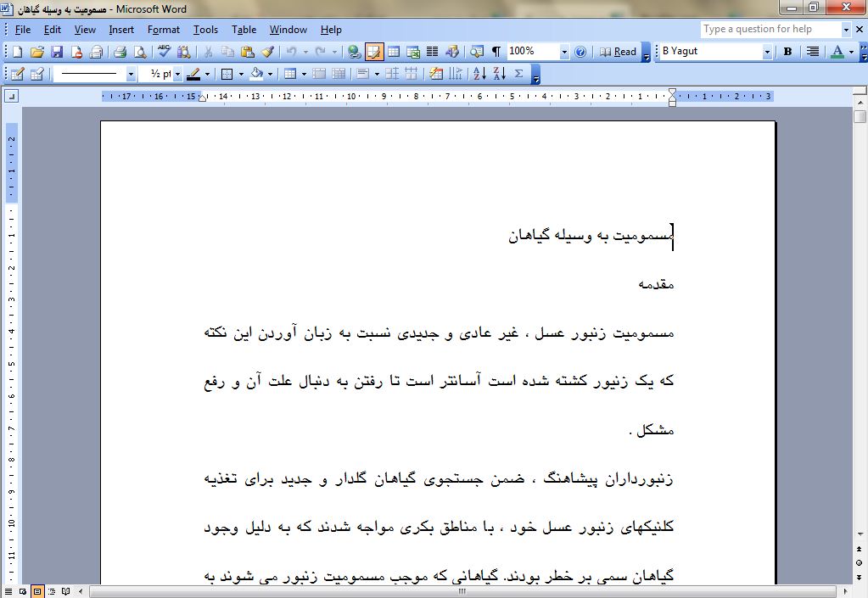Click the Sort Ascending A-Z icon
The height and width of the screenshot is (598, 868).
(x=479, y=74)
